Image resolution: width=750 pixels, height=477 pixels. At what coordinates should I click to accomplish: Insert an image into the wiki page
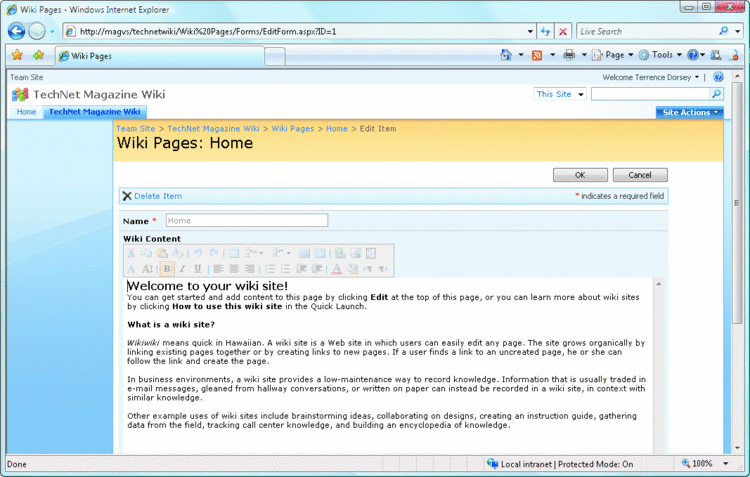point(355,253)
